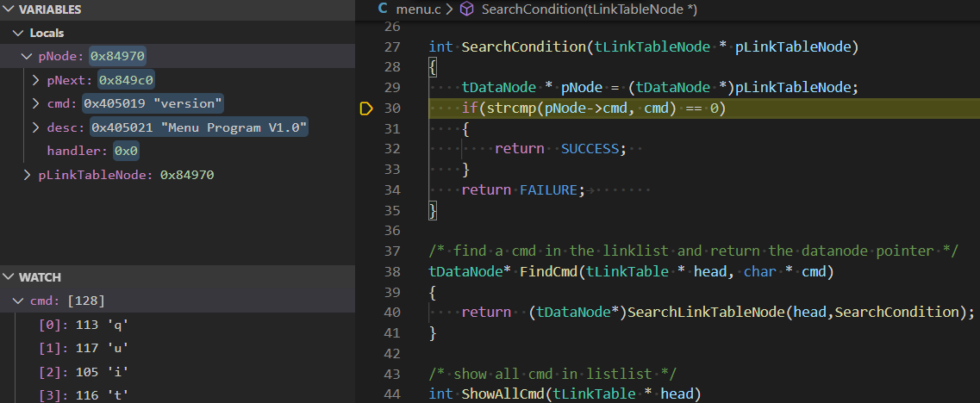The width and height of the screenshot is (980, 403).
Task: Click tDataNode type on line 29
Action: pyautogui.click(x=499, y=88)
